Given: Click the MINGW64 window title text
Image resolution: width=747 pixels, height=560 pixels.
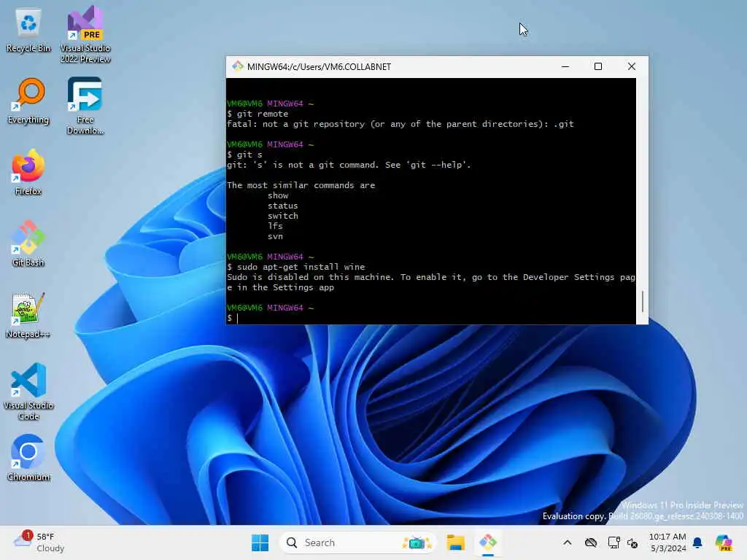Looking at the screenshot, I should [x=319, y=66].
